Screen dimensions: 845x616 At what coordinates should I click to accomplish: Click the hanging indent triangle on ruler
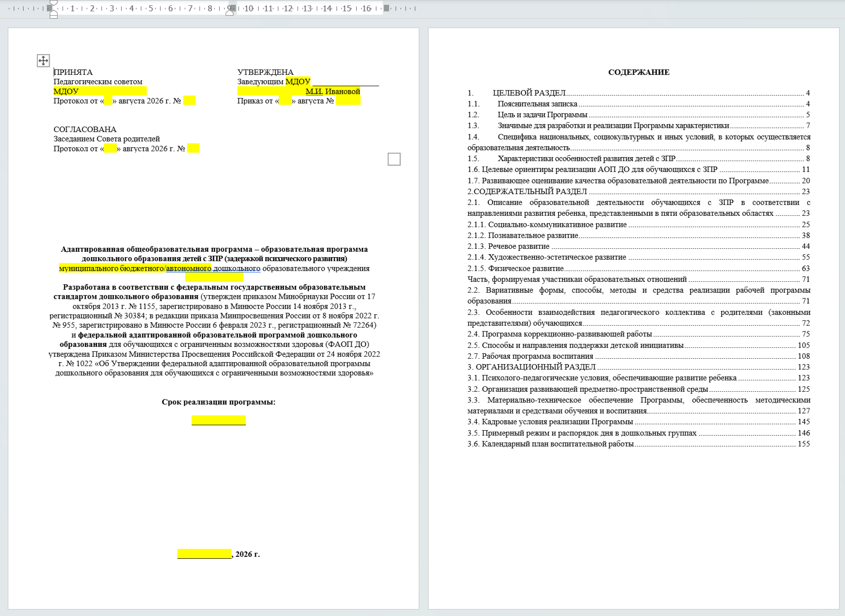(54, 11)
